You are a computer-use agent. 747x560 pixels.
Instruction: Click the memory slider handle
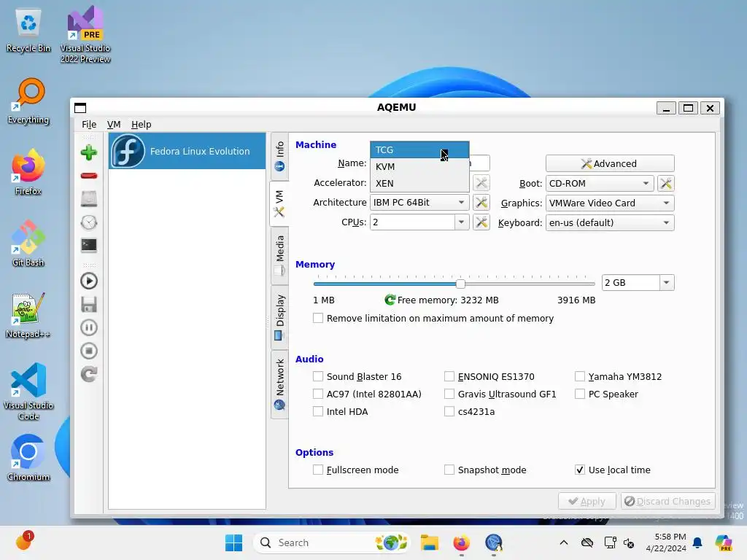pyautogui.click(x=460, y=284)
